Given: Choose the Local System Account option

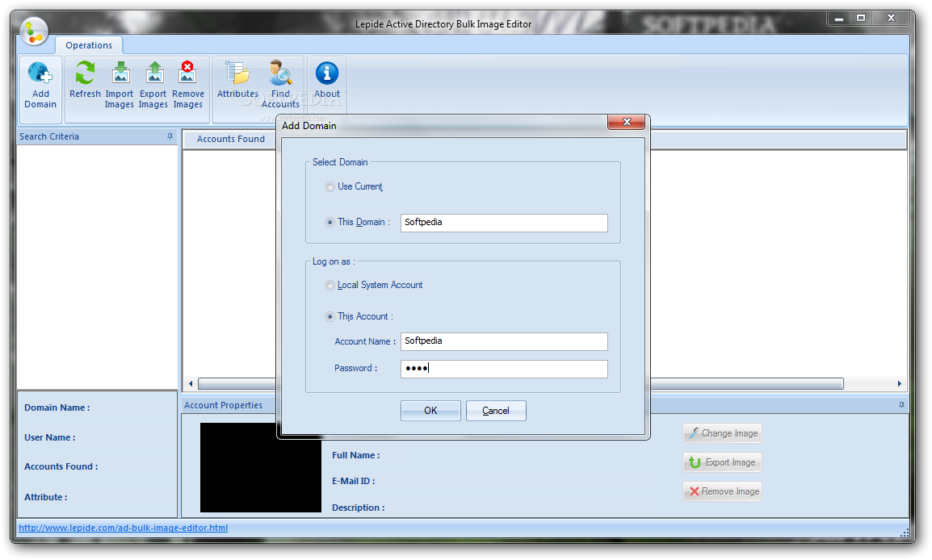Looking at the screenshot, I should (x=330, y=286).
